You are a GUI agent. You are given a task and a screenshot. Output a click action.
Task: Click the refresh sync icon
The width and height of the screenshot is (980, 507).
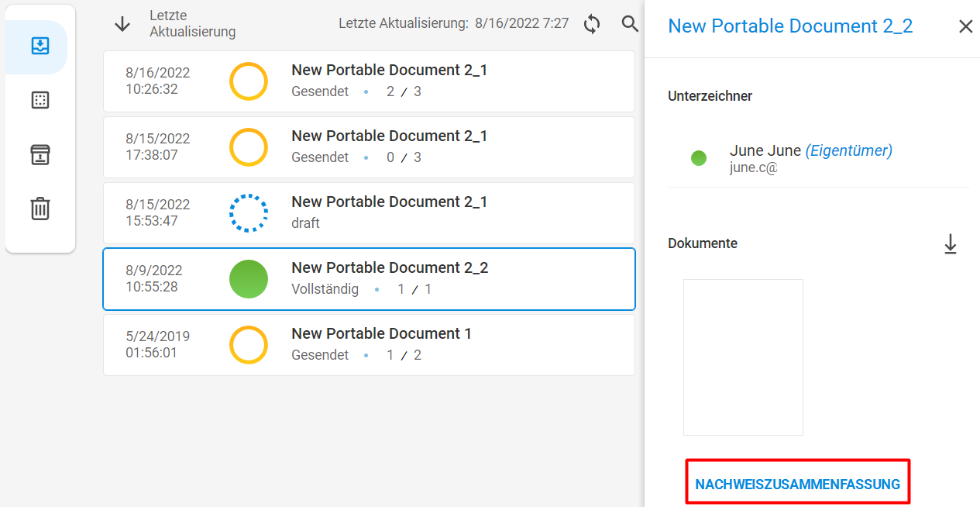[592, 24]
